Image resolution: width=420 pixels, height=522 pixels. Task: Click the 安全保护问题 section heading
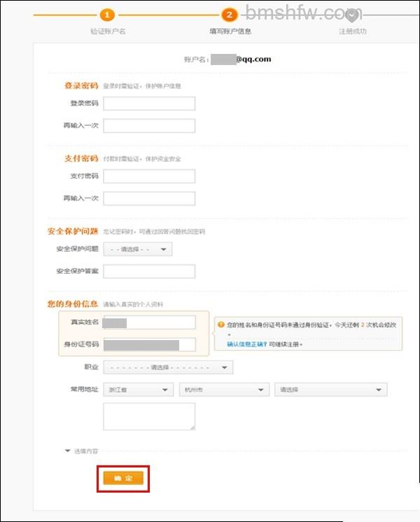(x=73, y=232)
